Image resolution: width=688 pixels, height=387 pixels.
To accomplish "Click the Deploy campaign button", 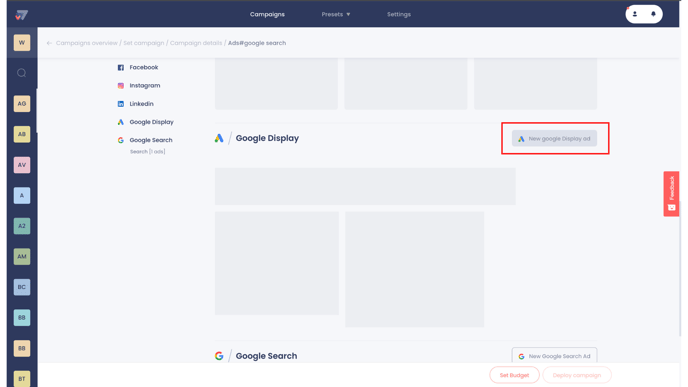I will coord(577,375).
